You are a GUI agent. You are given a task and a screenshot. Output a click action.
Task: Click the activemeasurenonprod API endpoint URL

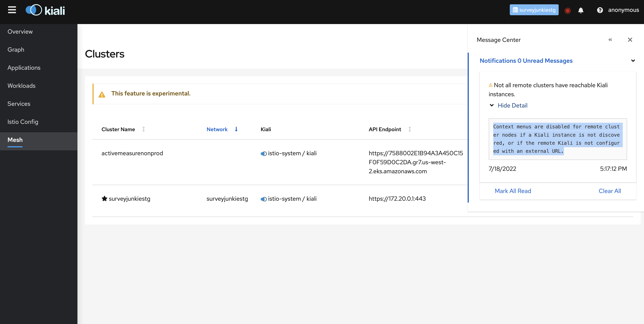click(415, 162)
